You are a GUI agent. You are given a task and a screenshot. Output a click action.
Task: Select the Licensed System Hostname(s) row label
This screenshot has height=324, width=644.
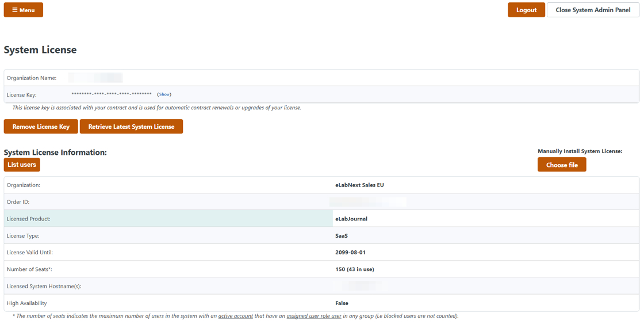(x=44, y=286)
